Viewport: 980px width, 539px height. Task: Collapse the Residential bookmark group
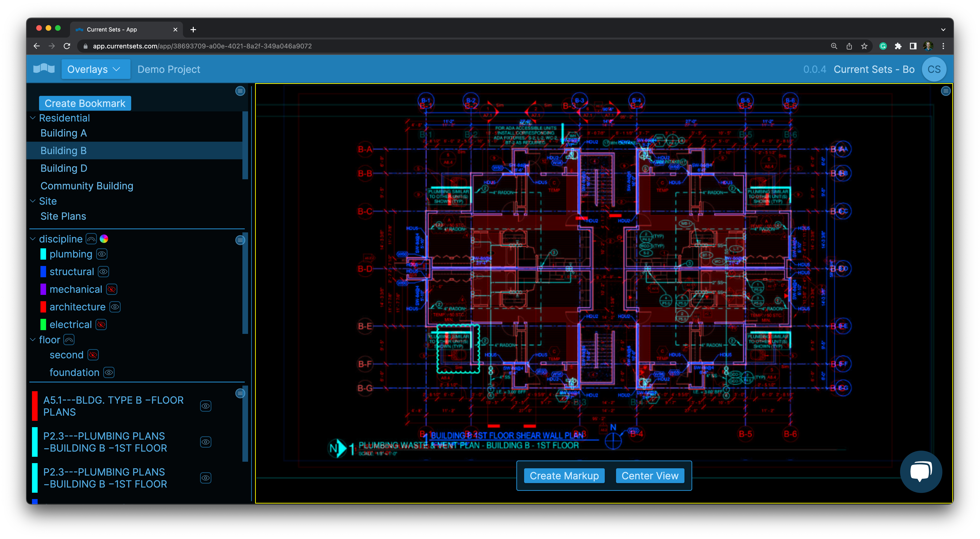[33, 118]
